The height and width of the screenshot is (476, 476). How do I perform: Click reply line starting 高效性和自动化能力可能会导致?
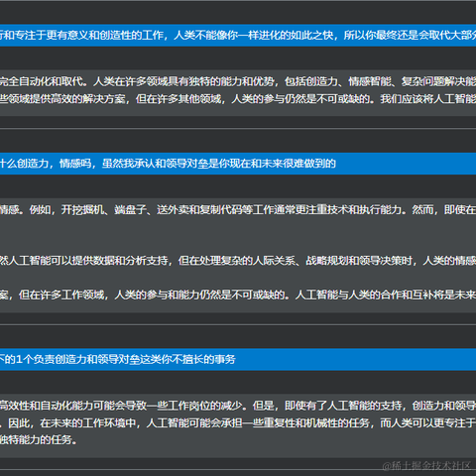pyautogui.click(x=238, y=406)
